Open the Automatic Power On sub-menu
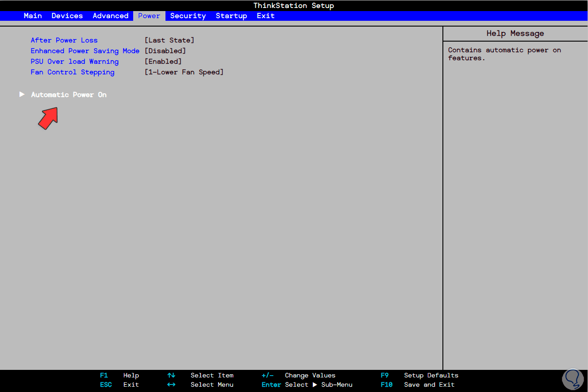This screenshot has height=392, width=588. tap(69, 95)
